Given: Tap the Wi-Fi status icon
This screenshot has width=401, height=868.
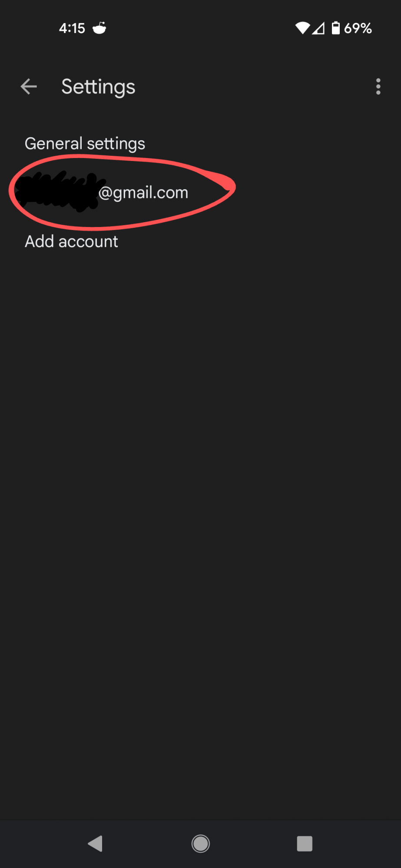Looking at the screenshot, I should [x=302, y=28].
